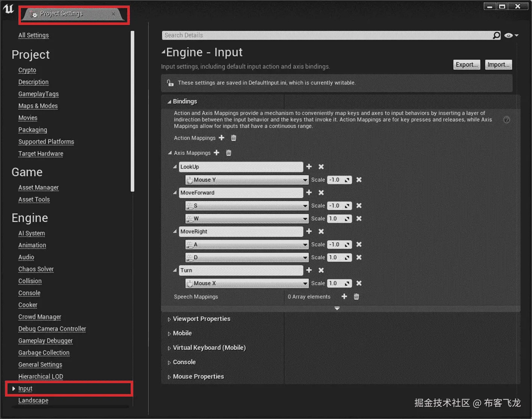Add a new Action Mapping

pyautogui.click(x=221, y=138)
